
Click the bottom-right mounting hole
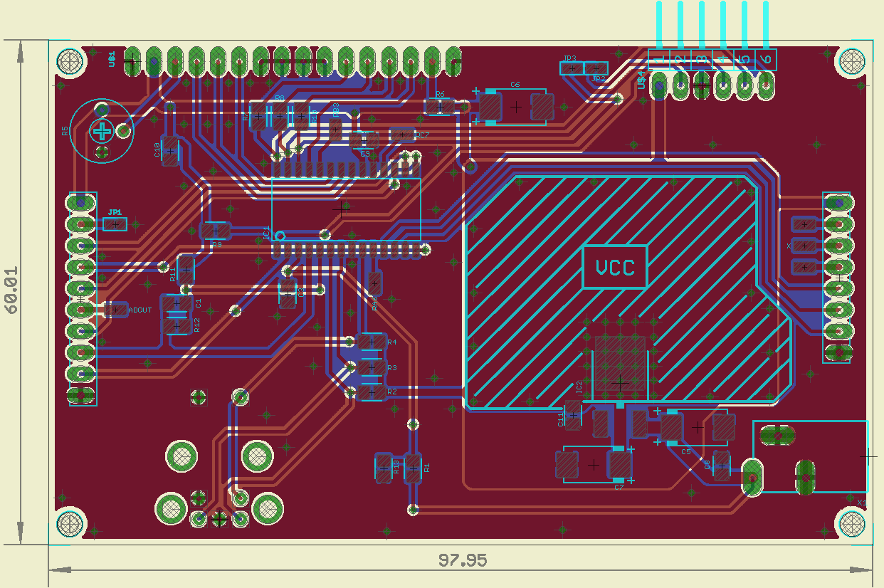coord(852,524)
